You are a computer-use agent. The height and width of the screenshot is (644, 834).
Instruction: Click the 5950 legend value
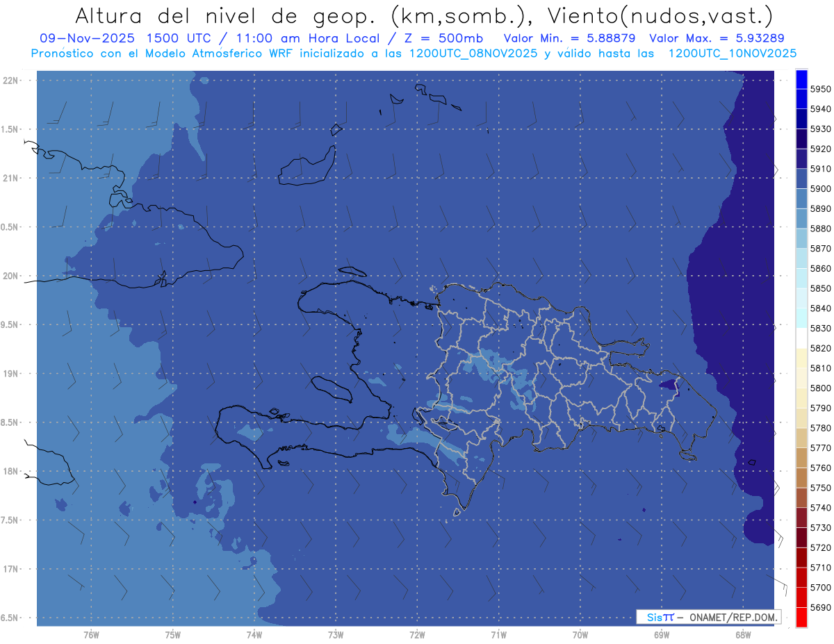[x=820, y=89]
